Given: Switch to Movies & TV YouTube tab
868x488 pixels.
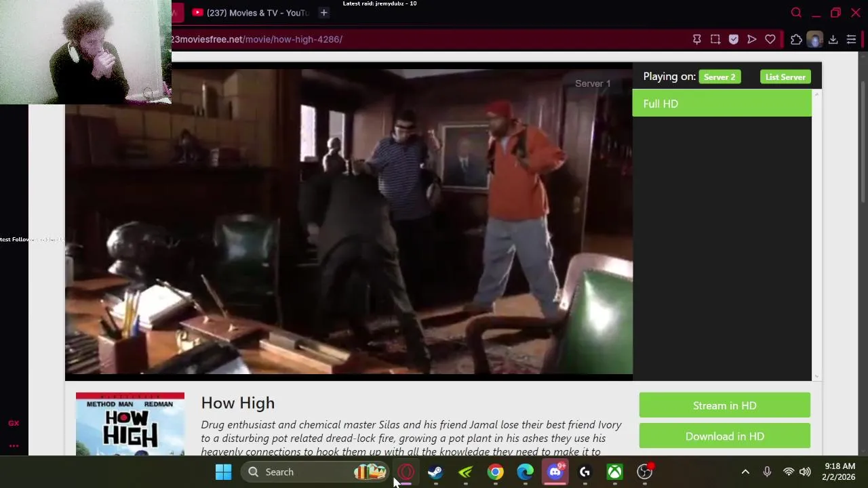Looking at the screenshot, I should click(251, 13).
